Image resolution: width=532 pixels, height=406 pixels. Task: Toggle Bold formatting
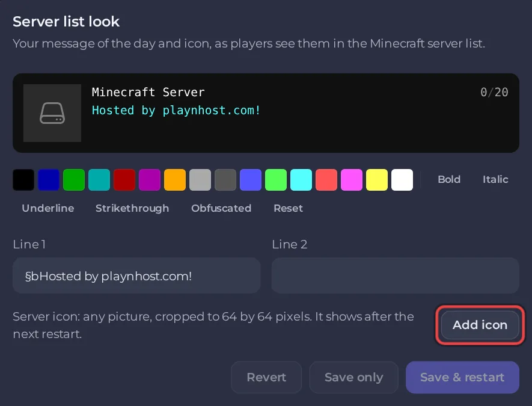coord(449,179)
